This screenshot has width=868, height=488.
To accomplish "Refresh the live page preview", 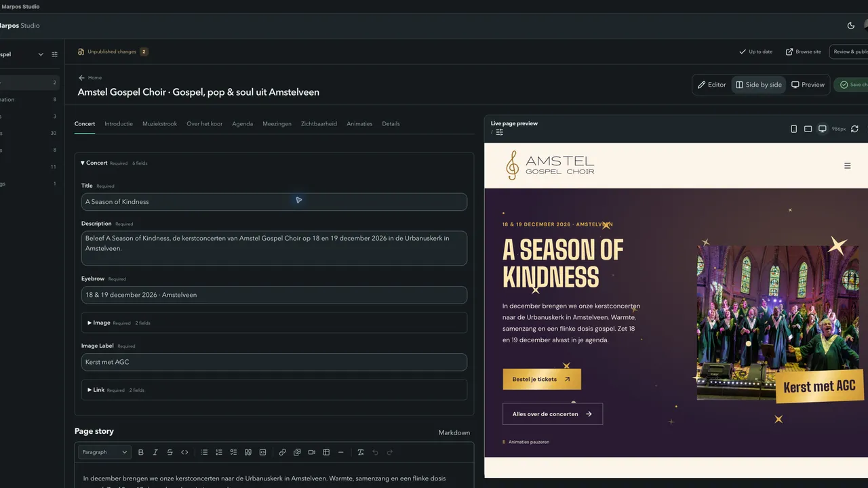I will tap(854, 129).
